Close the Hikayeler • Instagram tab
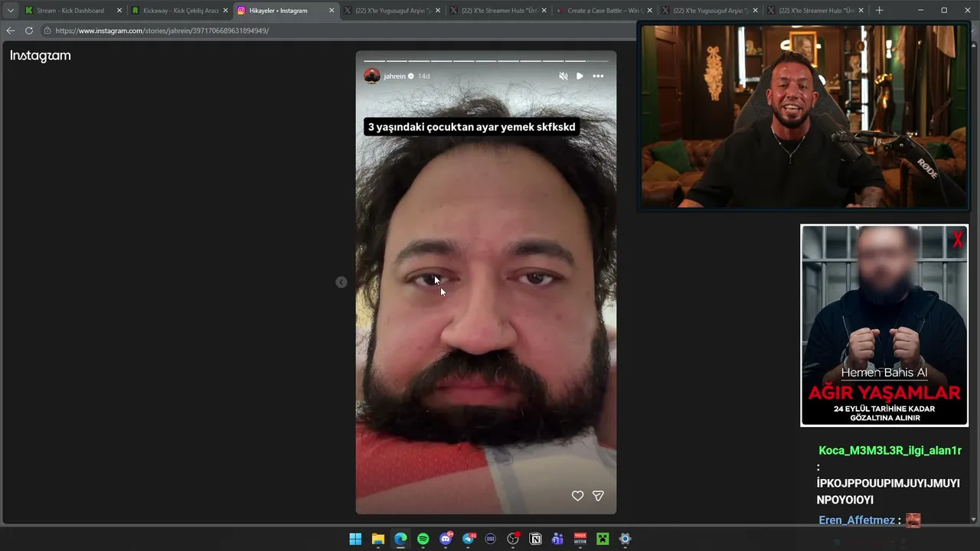The width and height of the screenshot is (980, 551). tap(332, 11)
